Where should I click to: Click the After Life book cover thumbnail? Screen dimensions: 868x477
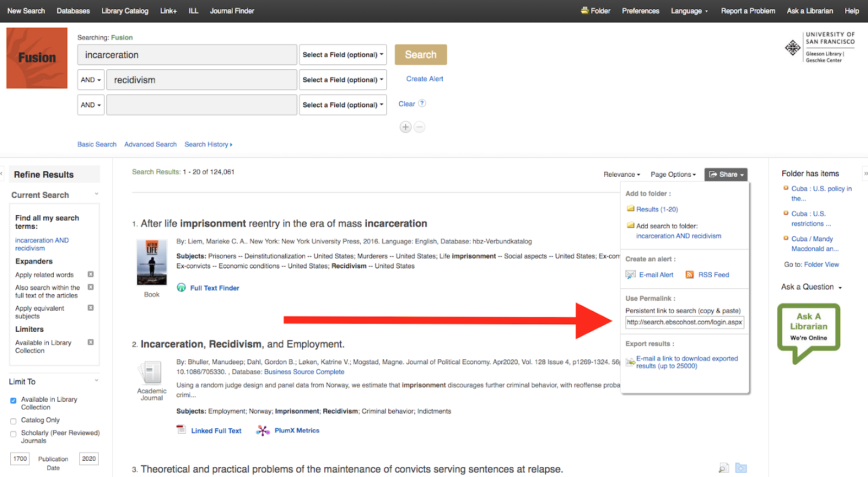(x=152, y=262)
